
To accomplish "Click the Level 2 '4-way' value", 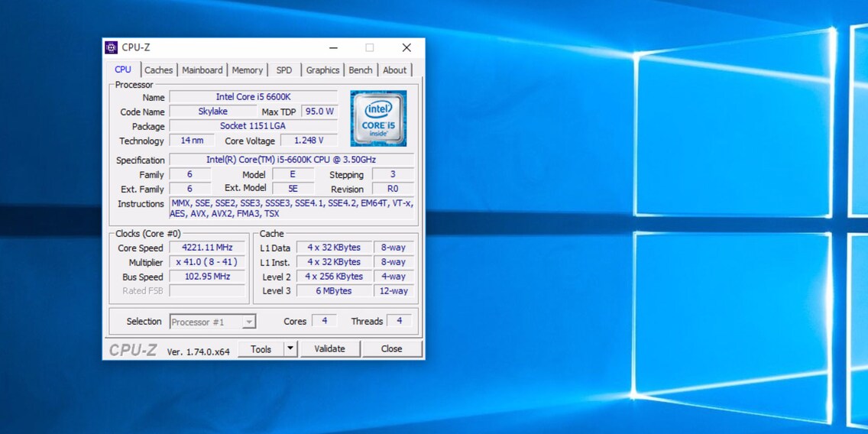I will tap(394, 277).
